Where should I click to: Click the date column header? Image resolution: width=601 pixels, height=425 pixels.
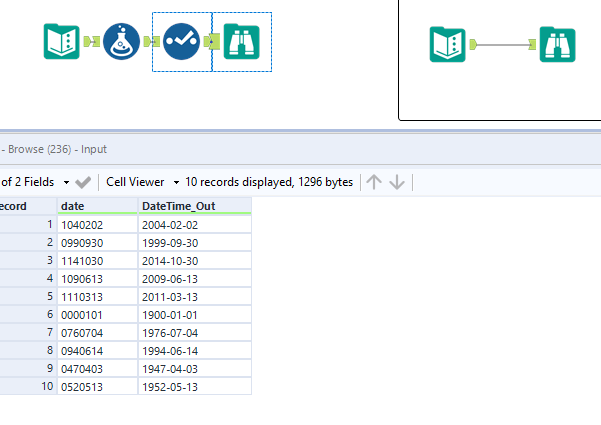coord(97,206)
